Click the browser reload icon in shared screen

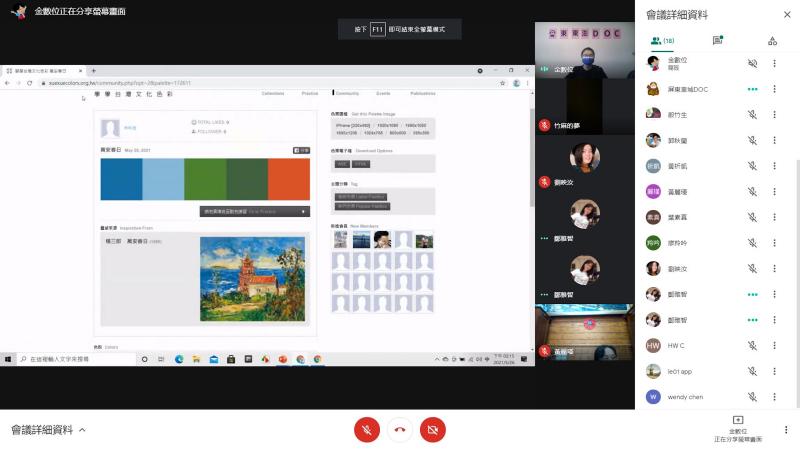(29, 83)
